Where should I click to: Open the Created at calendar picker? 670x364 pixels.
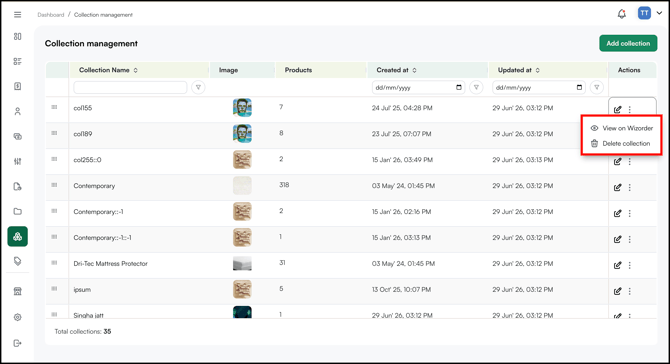[x=459, y=88]
